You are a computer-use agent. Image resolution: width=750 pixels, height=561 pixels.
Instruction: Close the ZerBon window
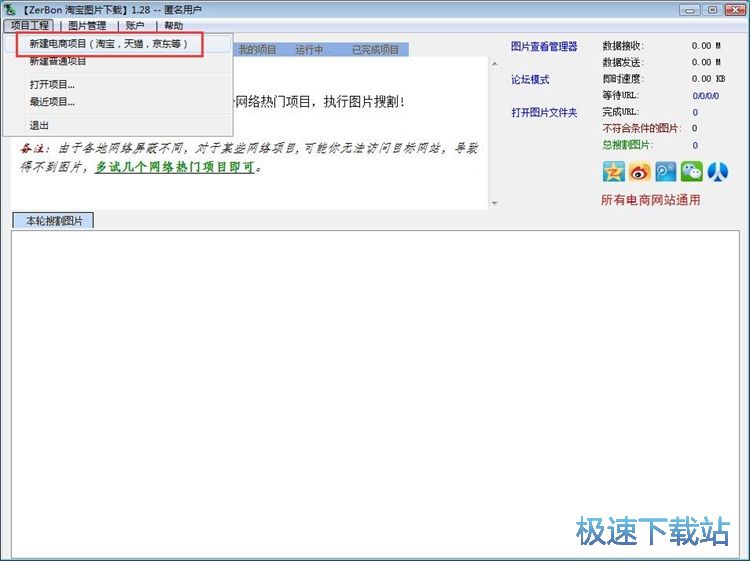735,10
